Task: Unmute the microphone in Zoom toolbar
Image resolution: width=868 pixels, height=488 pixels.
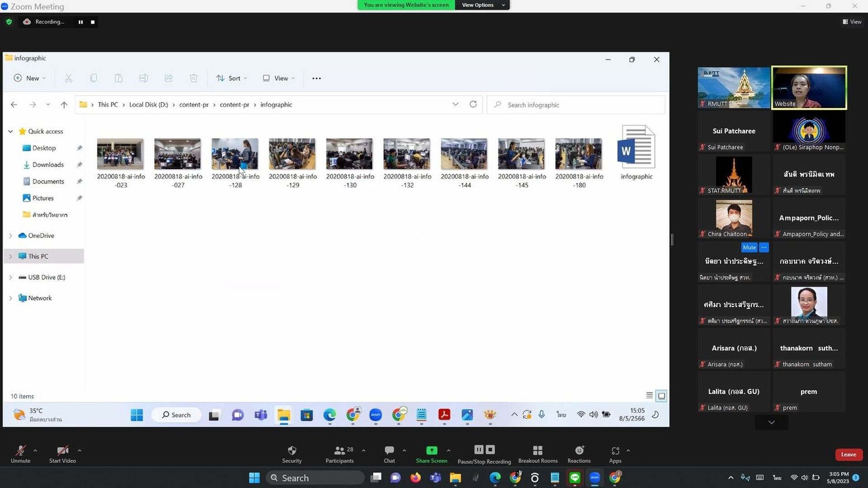Action: click(x=20, y=454)
